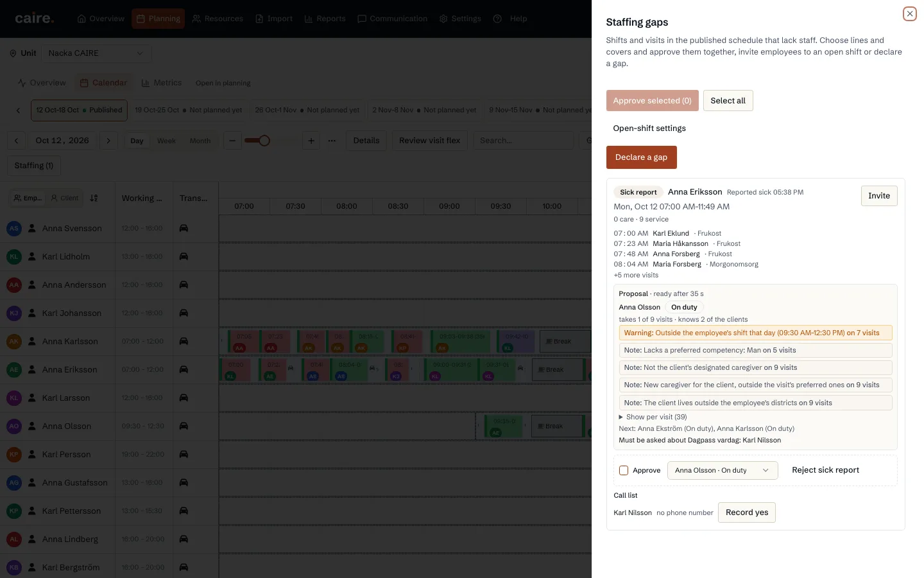Open the Anna Olsson · On duty dropdown

[723, 471]
